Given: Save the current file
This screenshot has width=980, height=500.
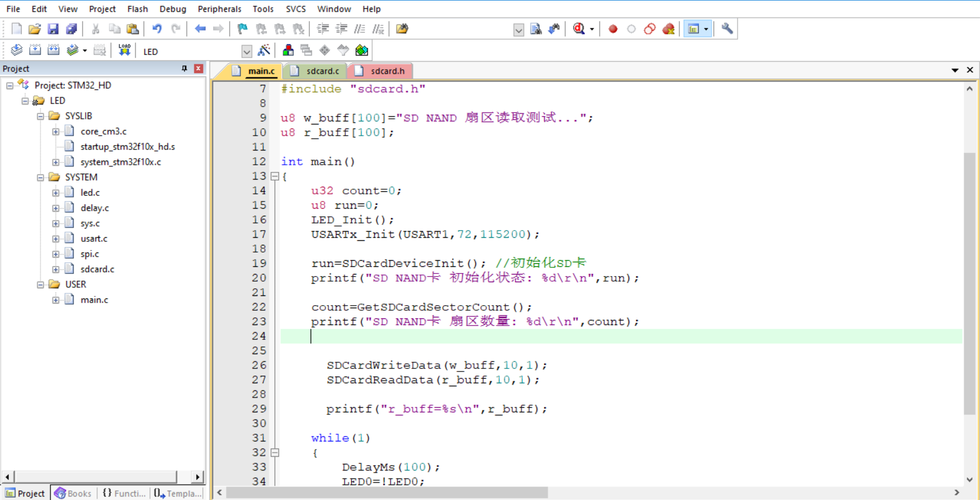Looking at the screenshot, I should (x=53, y=29).
